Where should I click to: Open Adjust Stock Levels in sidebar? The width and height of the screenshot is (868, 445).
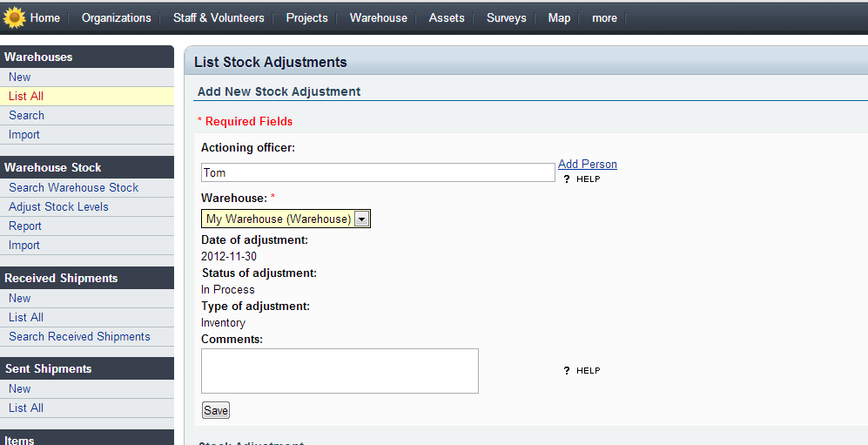(58, 206)
